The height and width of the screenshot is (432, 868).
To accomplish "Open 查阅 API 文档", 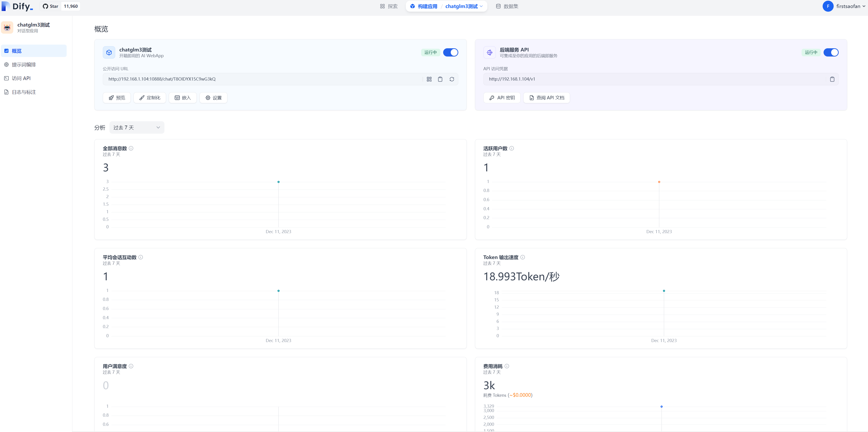I will [x=546, y=98].
